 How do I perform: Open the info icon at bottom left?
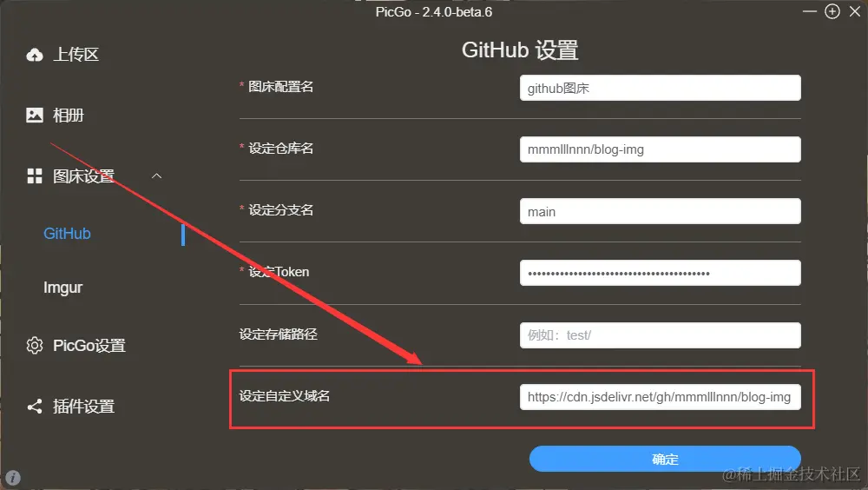coord(13,477)
